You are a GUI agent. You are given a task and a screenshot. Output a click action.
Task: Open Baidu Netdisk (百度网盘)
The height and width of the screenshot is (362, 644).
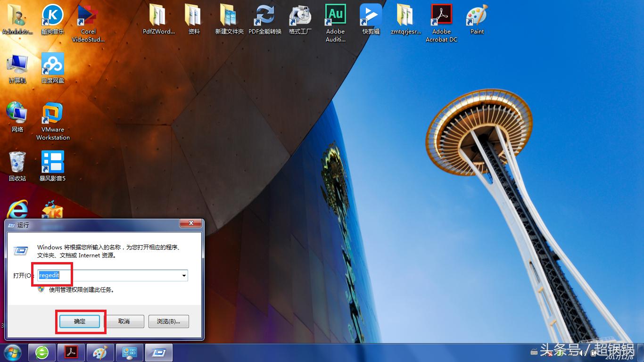52,64
